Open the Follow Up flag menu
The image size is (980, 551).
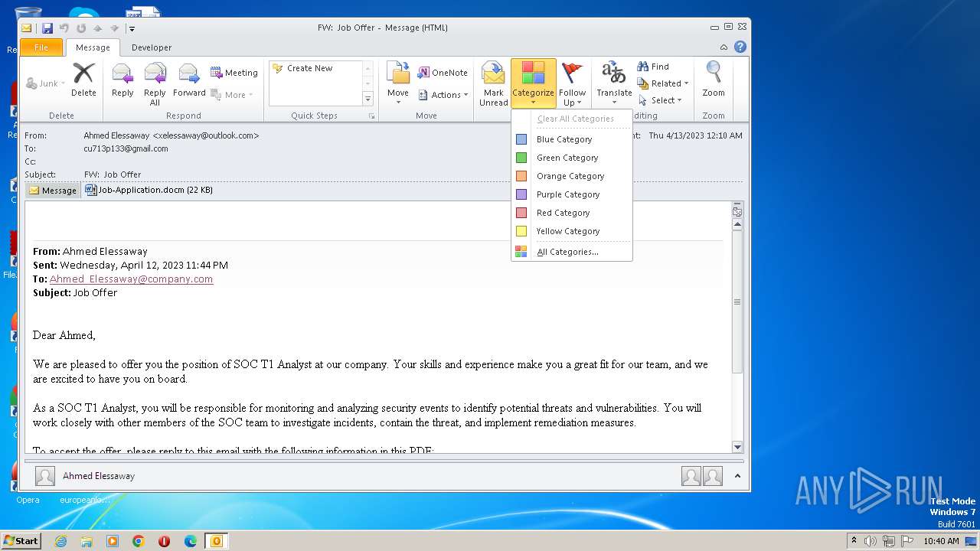tap(572, 84)
